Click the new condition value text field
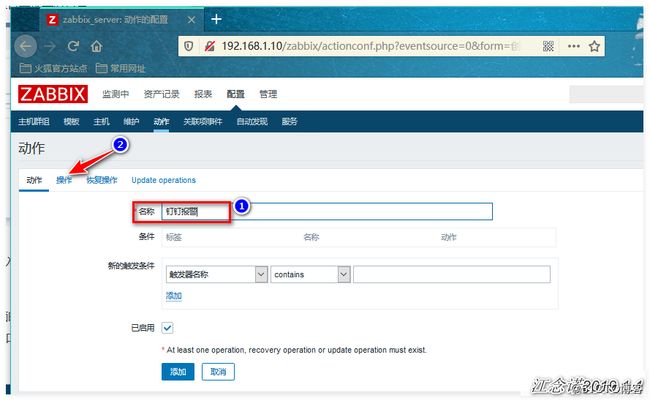The image size is (650, 401). (x=452, y=275)
